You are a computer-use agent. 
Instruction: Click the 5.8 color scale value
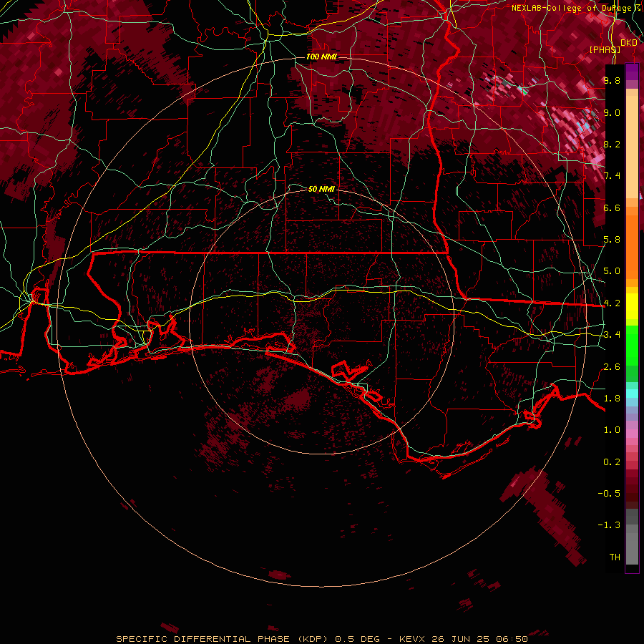pos(612,240)
